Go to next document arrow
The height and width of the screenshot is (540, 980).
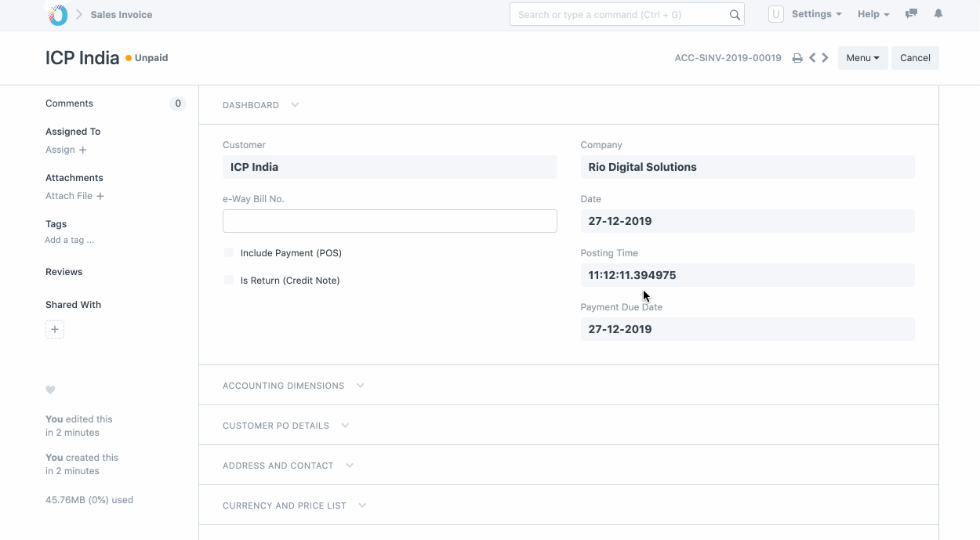[x=826, y=58]
